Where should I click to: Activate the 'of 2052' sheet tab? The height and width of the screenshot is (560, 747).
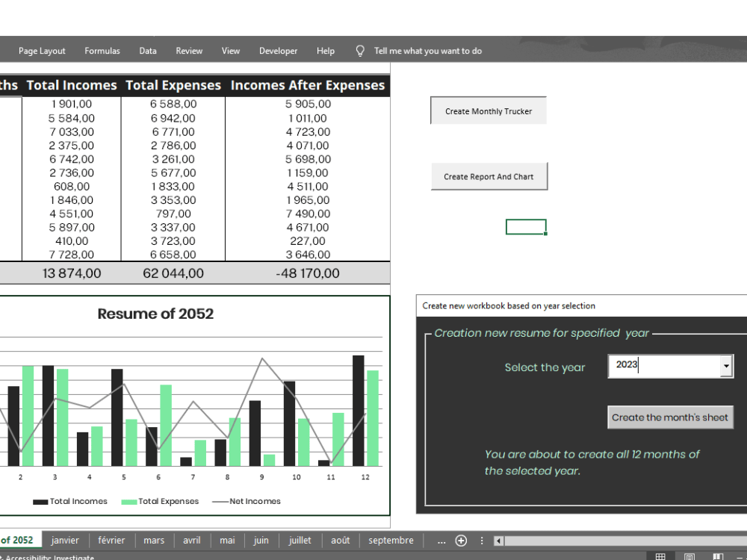click(x=17, y=540)
